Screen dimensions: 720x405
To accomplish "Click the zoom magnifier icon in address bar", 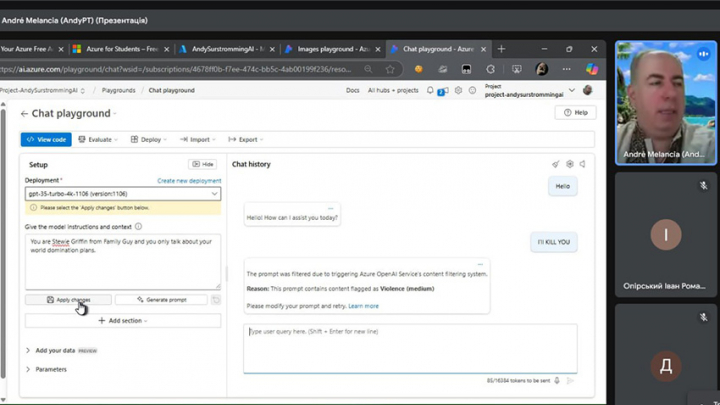I will click(368, 69).
